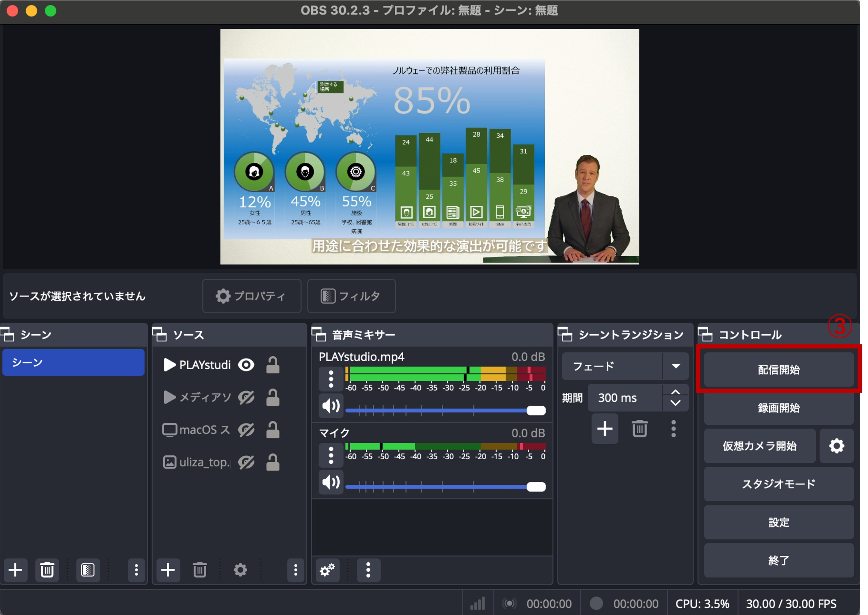Mute マイク audio with speaker icon
The width and height of the screenshot is (868, 615).
coord(331,482)
